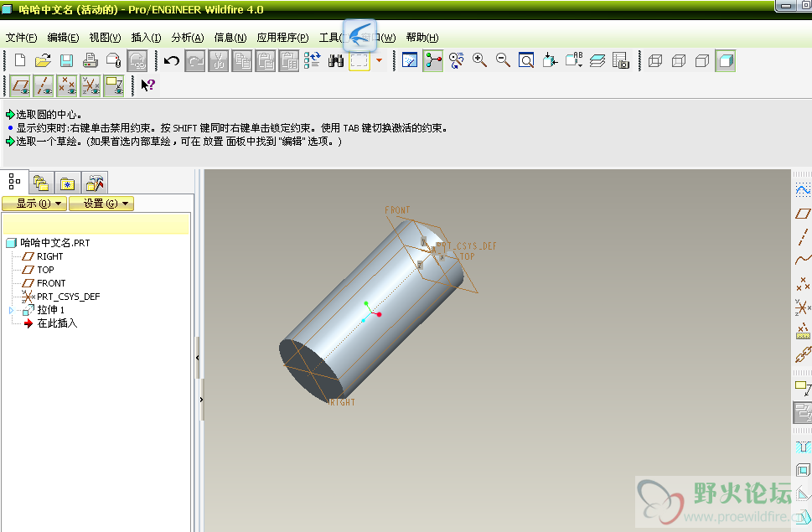This screenshot has height=532, width=812.
Task: Open the reorient view tool
Action: (550, 60)
